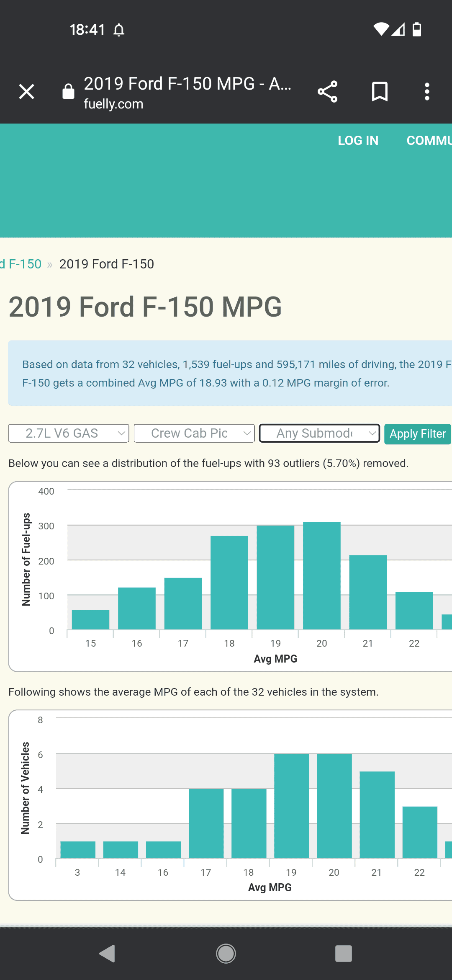Screen dimensions: 452x980
Task: Select the 18 MPG bar in vehicles chart
Action: (249, 823)
